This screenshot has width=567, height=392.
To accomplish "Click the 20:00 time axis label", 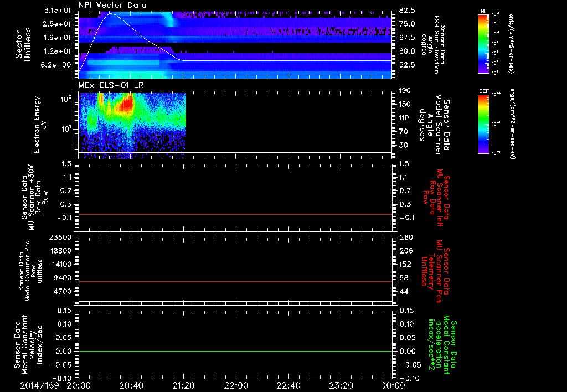I will click(79, 385).
